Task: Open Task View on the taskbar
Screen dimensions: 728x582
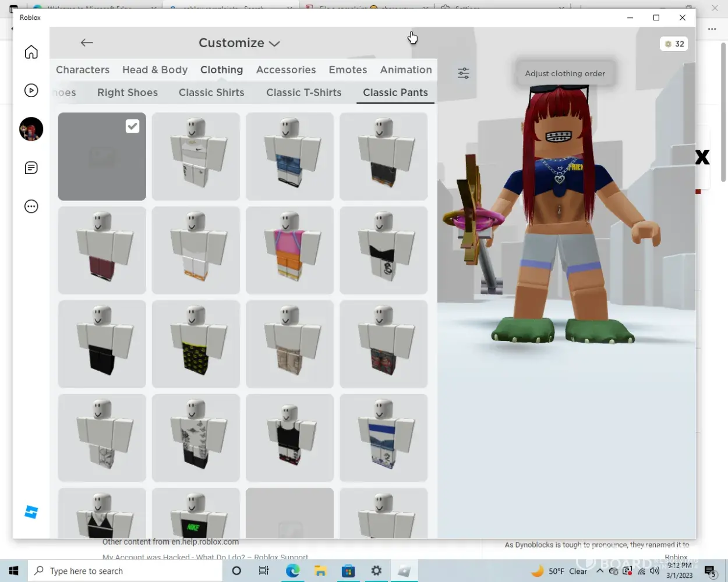Action: [264, 571]
